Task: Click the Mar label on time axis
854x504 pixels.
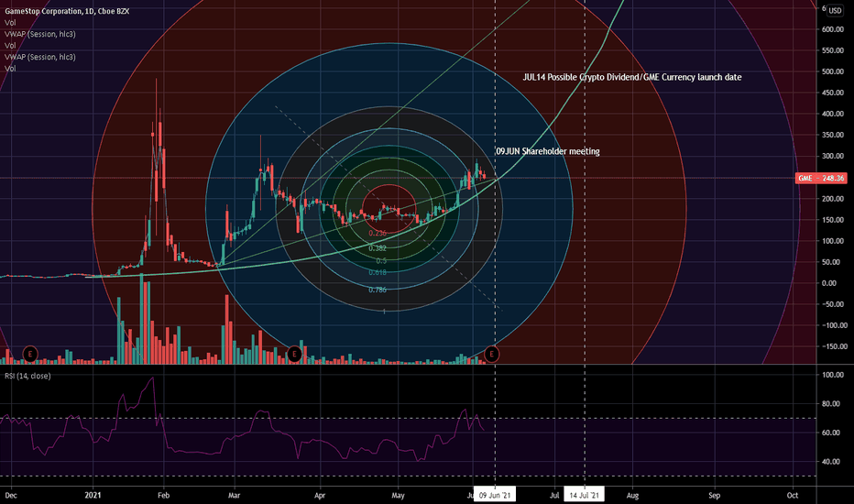Action: (x=235, y=495)
